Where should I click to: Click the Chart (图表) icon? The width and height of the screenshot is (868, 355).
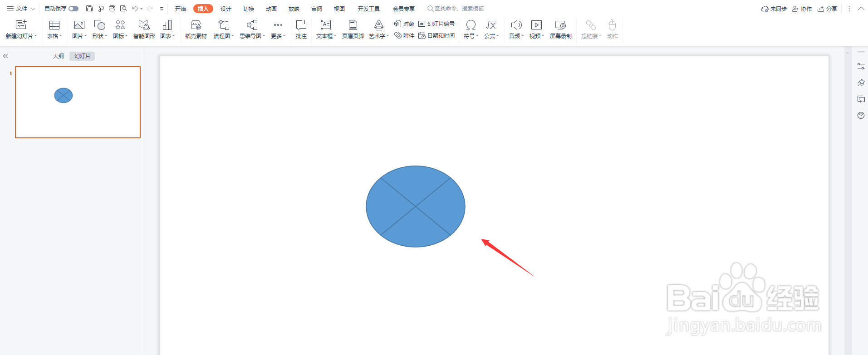tap(167, 25)
